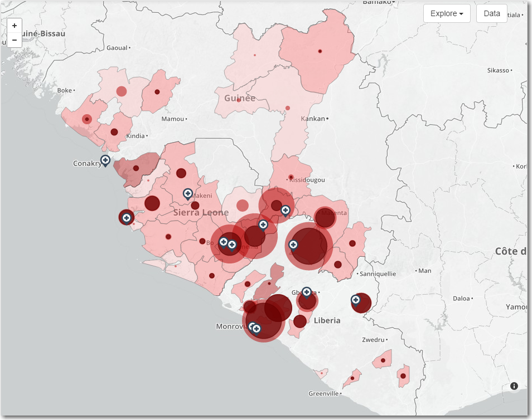The height and width of the screenshot is (420, 532).
Task: Open the Data panel button
Action: [x=491, y=13]
